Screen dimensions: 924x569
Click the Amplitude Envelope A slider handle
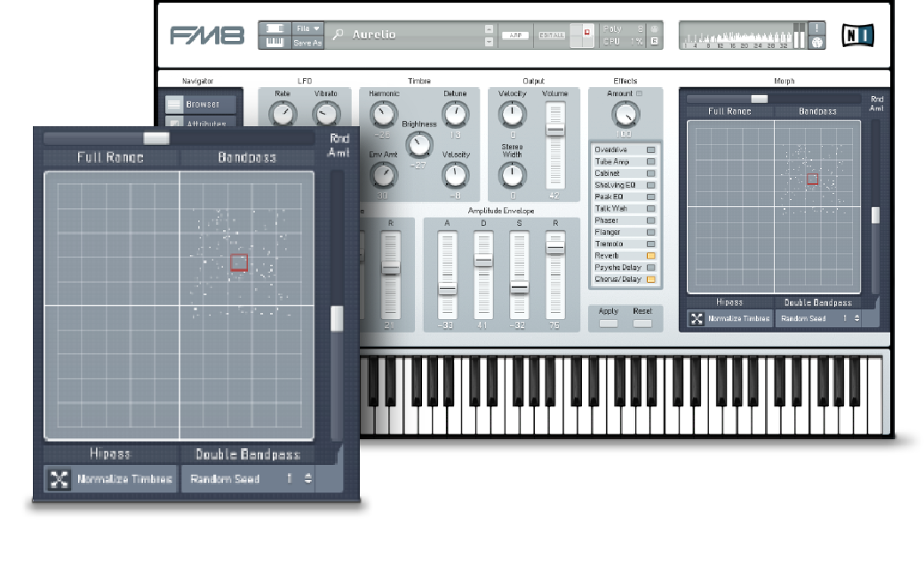(447, 289)
